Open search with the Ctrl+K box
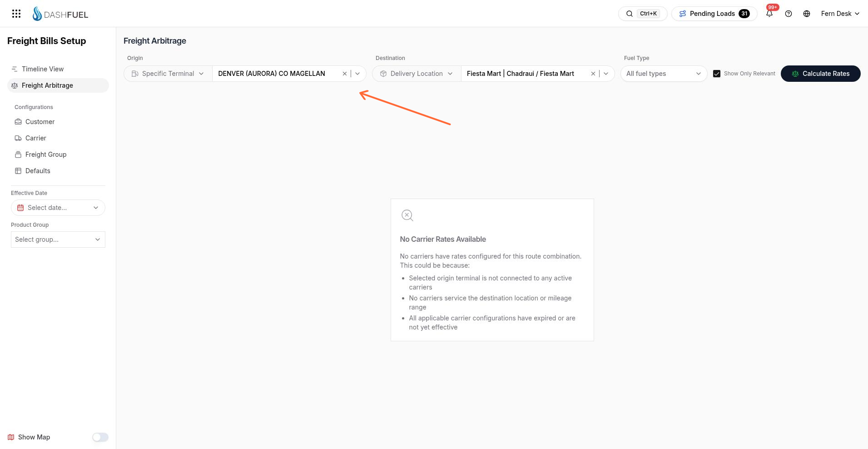The width and height of the screenshot is (868, 449). tap(643, 14)
